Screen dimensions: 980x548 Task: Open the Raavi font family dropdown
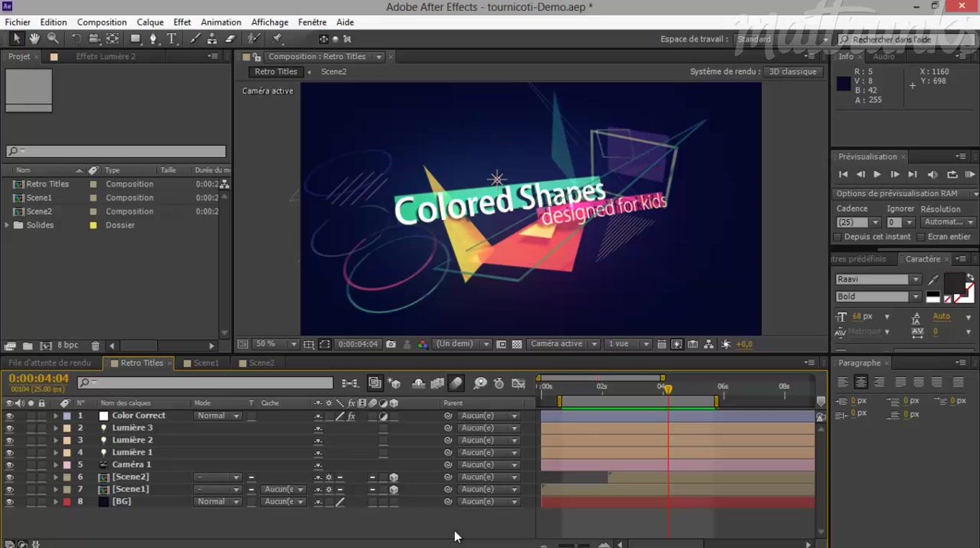pos(915,280)
